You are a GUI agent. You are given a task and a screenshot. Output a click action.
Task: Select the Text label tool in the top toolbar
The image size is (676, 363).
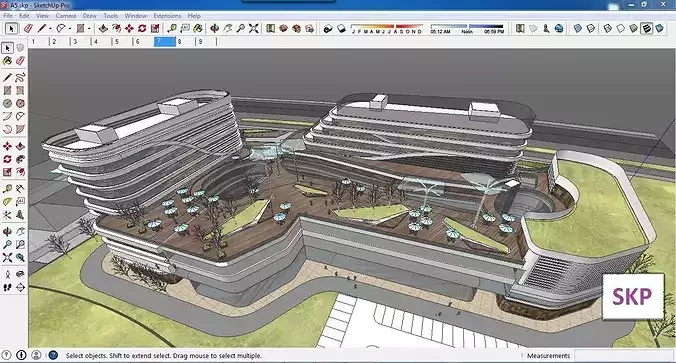pos(185,28)
